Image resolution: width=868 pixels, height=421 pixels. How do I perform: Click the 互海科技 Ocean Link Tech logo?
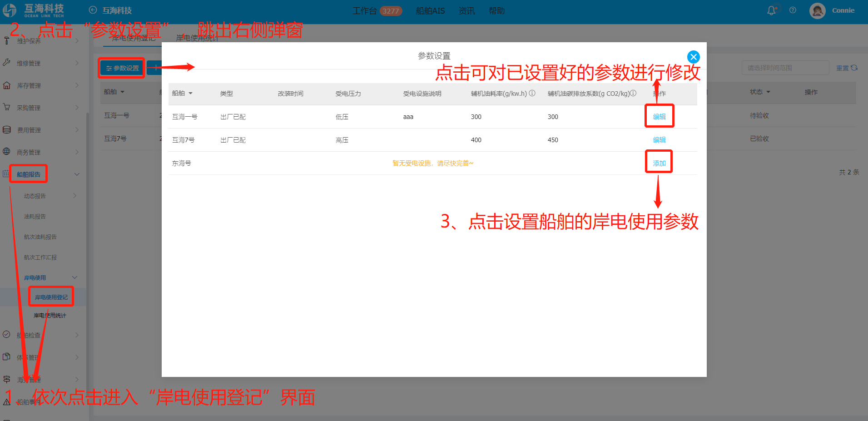(34, 10)
